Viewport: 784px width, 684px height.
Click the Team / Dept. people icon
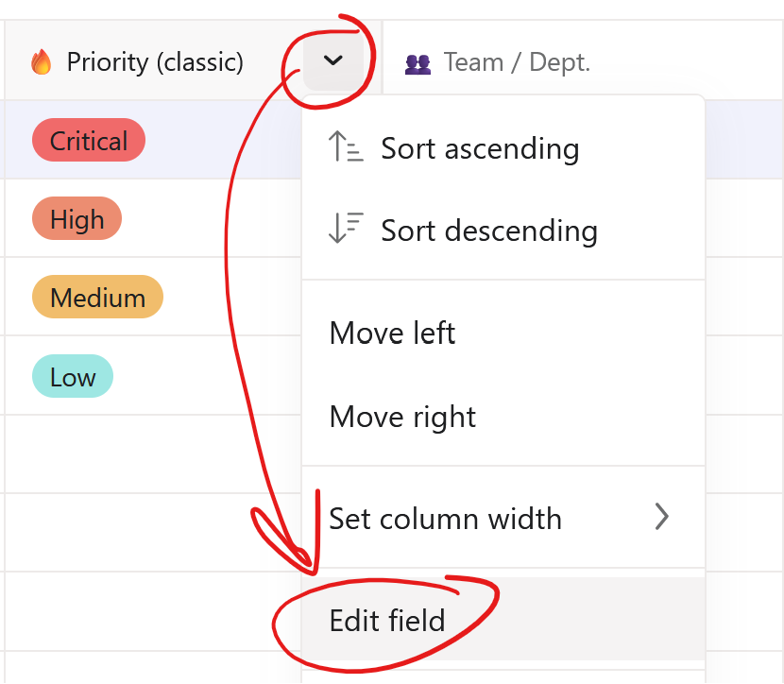pyautogui.click(x=418, y=63)
